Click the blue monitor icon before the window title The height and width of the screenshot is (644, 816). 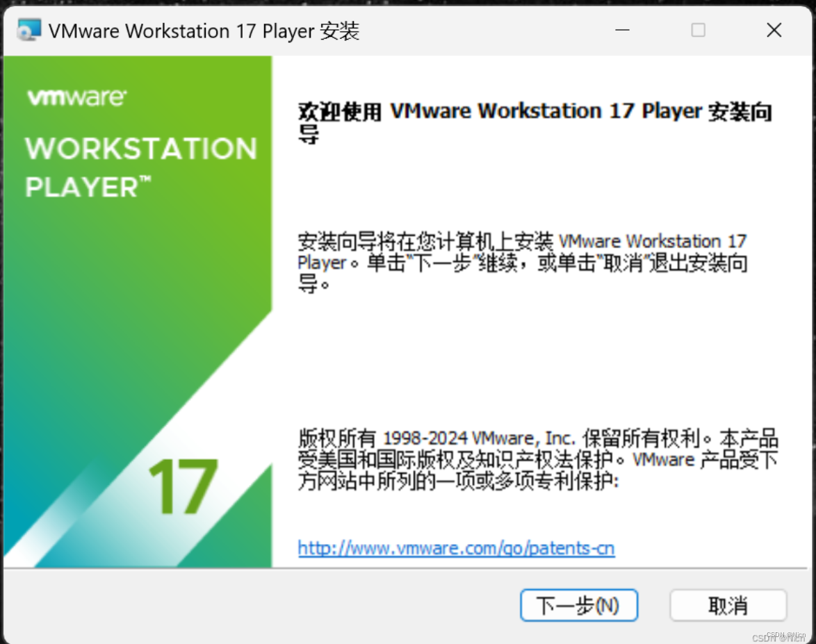coord(28,30)
